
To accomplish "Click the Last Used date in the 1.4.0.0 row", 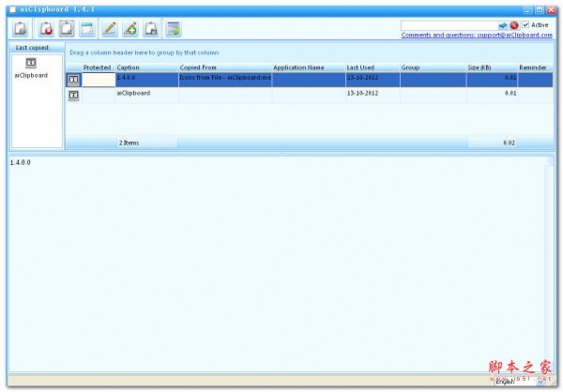I will tap(373, 80).
